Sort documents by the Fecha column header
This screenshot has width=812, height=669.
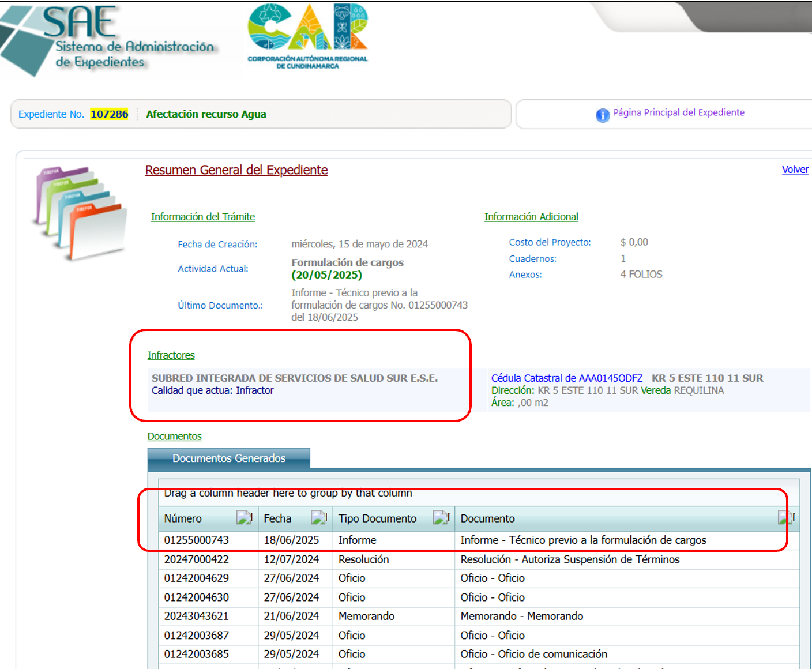tap(278, 518)
